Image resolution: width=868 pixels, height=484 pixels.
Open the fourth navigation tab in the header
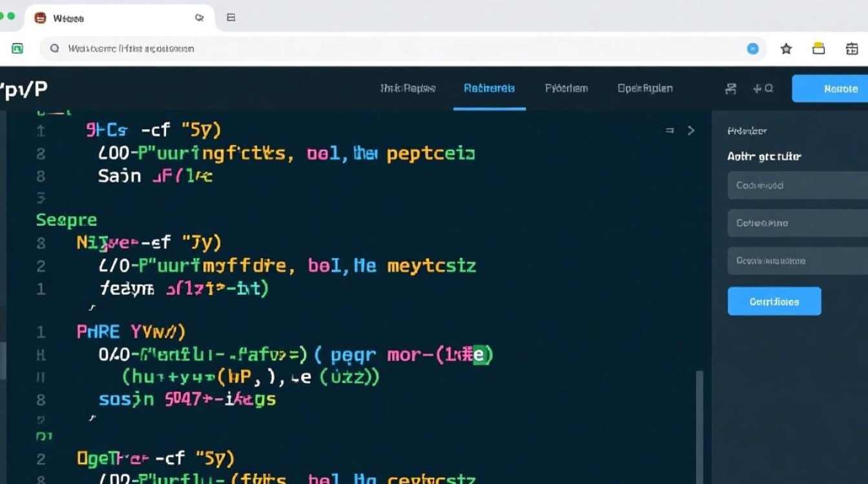[645, 88]
